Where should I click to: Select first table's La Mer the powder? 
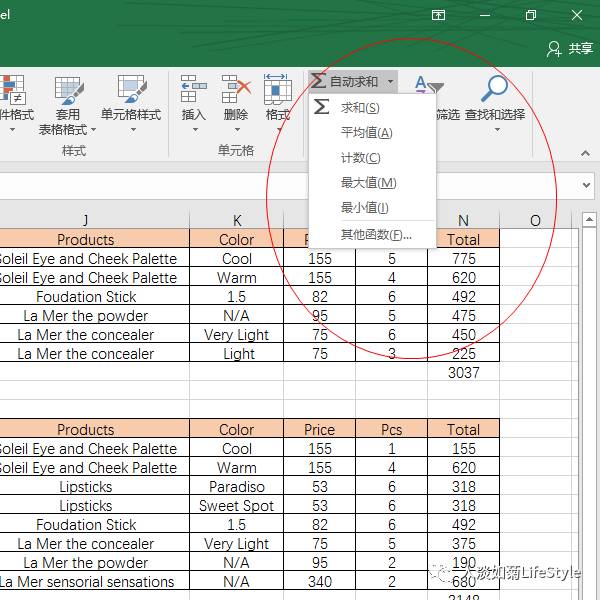tap(95, 316)
